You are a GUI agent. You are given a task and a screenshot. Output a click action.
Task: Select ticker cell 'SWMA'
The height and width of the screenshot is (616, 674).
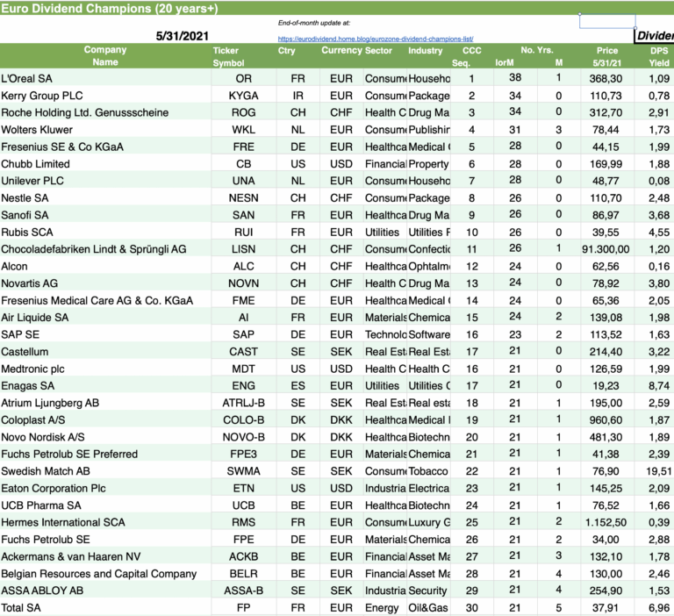pyautogui.click(x=243, y=471)
